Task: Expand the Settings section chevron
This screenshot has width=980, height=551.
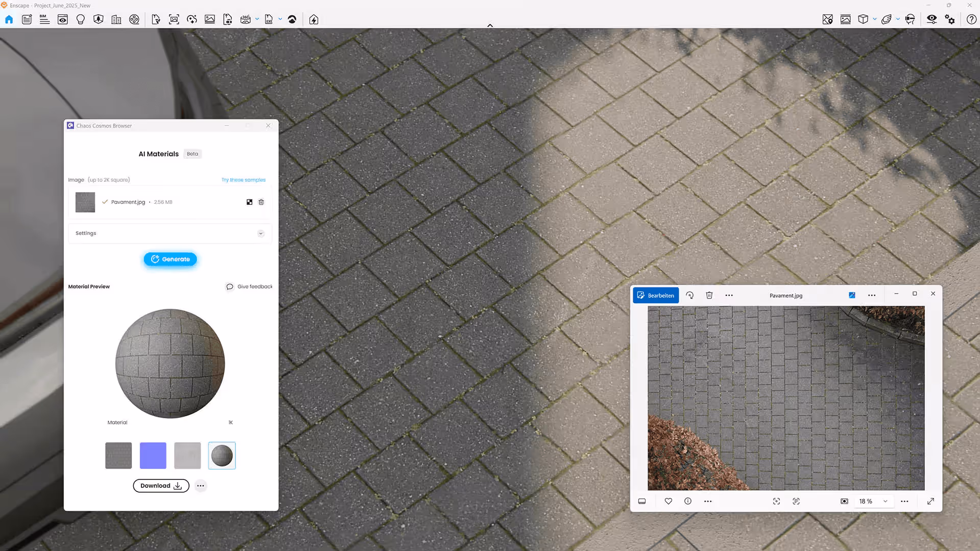Action: [260, 233]
